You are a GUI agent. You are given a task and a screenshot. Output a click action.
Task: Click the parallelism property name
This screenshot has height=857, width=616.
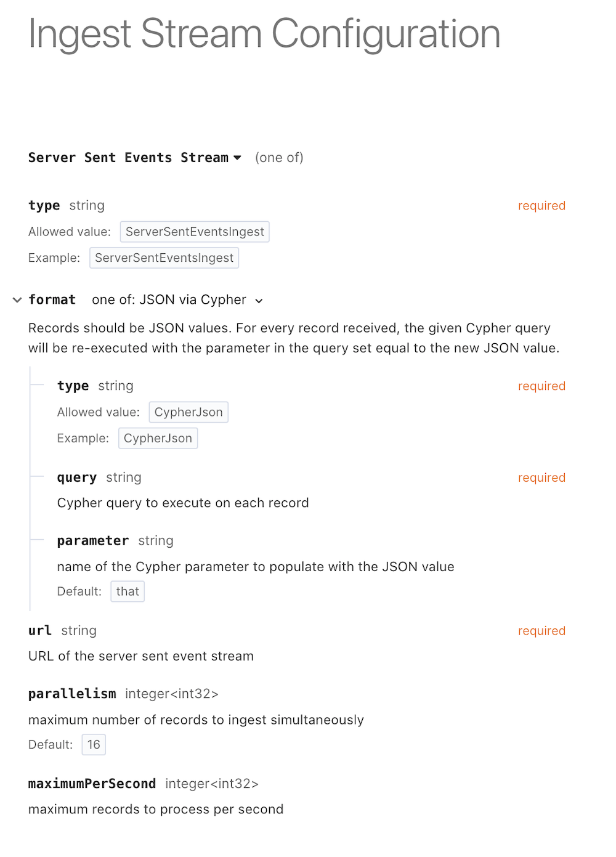click(72, 694)
